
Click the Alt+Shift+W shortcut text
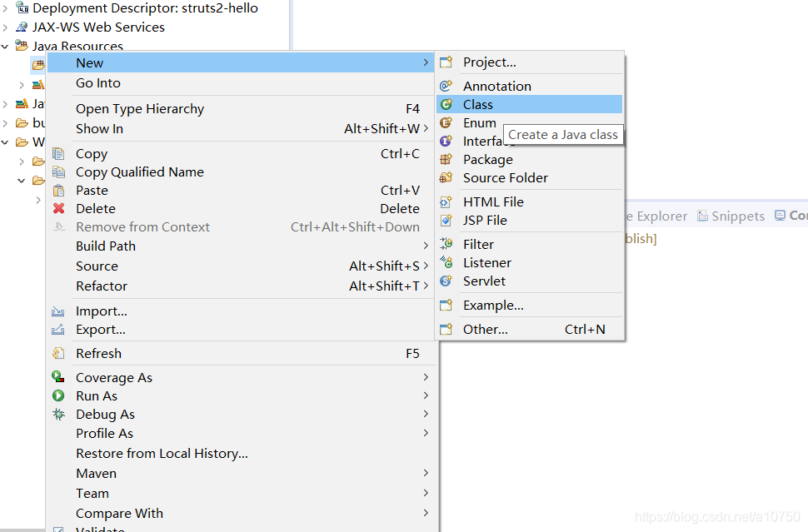coord(382,128)
